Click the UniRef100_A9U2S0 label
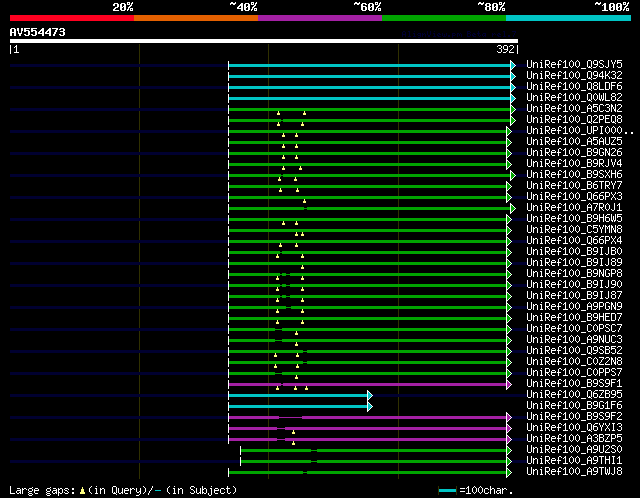This screenshot has width=640, height=498. coord(574,450)
